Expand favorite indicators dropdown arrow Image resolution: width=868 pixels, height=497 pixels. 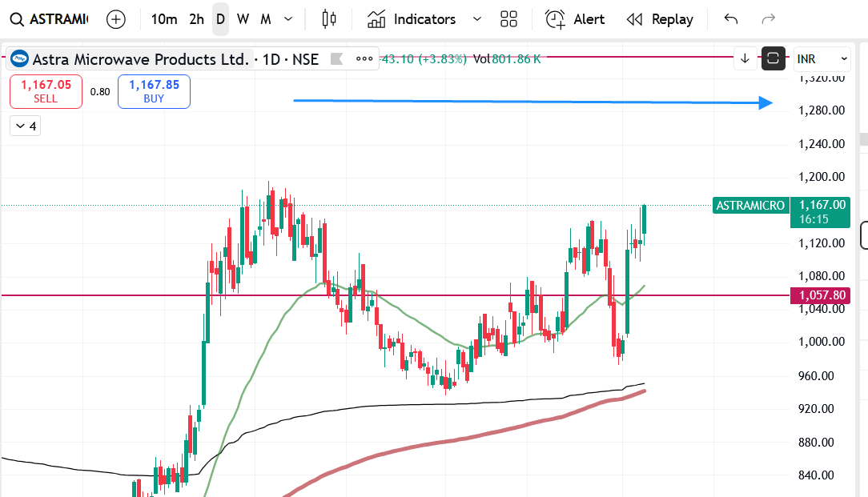pyautogui.click(x=476, y=19)
